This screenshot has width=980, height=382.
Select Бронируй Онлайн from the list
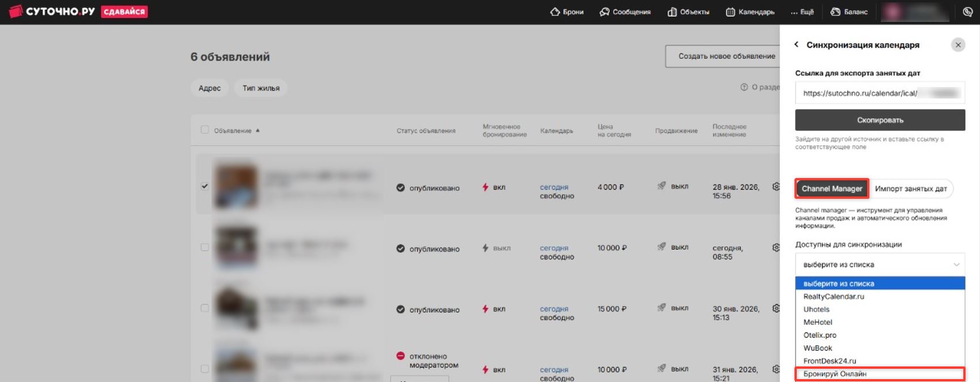pyautogui.click(x=835, y=374)
